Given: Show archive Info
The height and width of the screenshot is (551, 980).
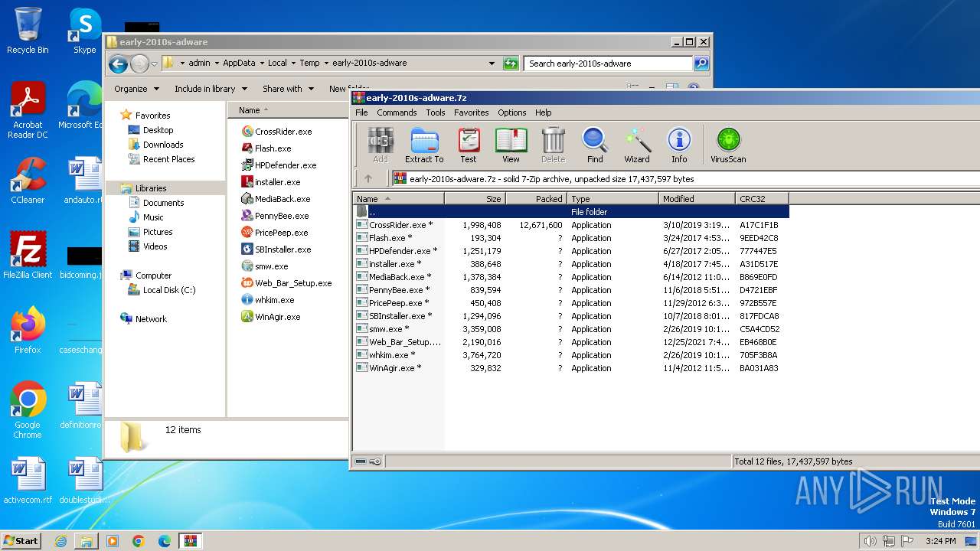Looking at the screenshot, I should [679, 145].
